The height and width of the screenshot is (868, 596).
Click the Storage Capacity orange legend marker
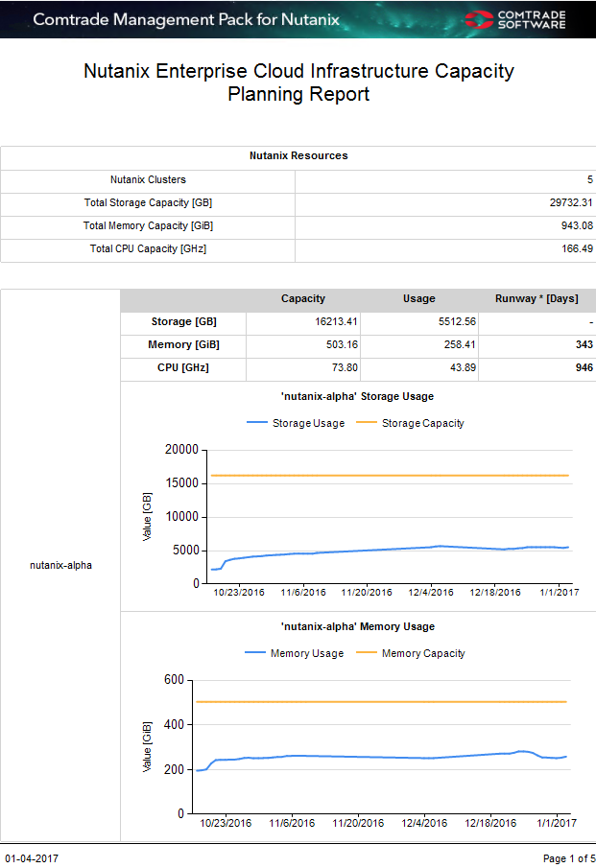point(368,423)
